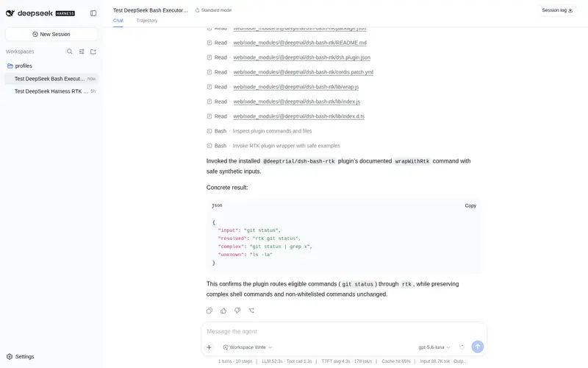
Task: Click 'LLM 52.3s · Tool call 1.3s' status
Action: point(287,361)
